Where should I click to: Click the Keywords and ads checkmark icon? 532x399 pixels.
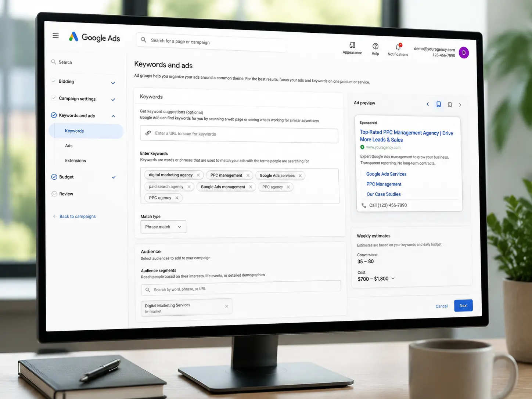coord(54,115)
